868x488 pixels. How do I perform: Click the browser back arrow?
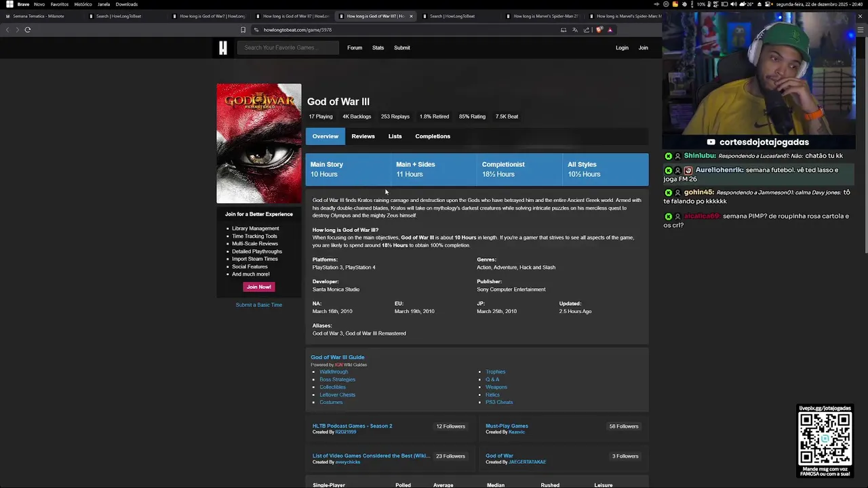(7, 30)
